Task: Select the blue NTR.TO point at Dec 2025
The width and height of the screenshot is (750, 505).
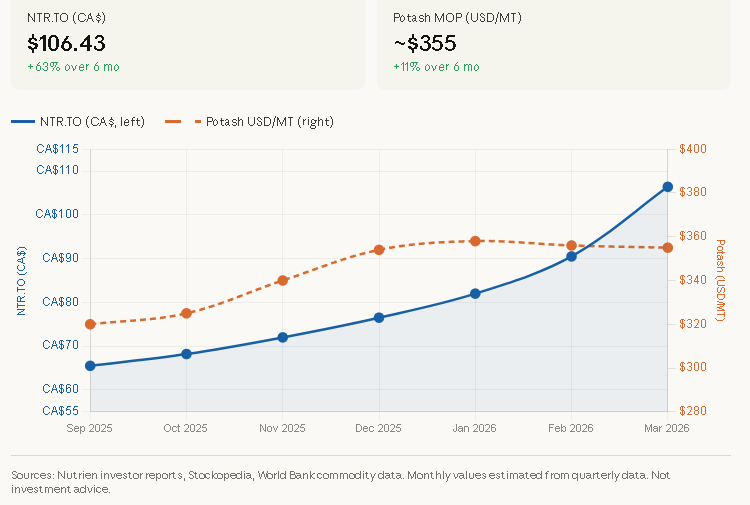Action: (x=379, y=317)
